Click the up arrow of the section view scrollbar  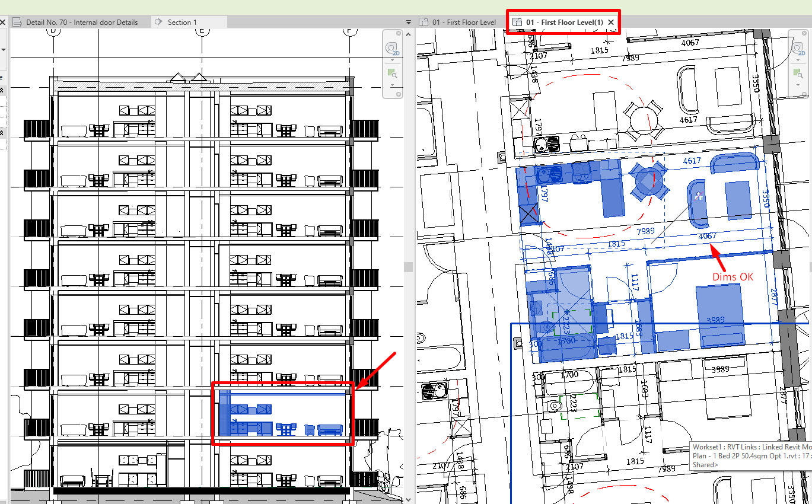(x=408, y=34)
